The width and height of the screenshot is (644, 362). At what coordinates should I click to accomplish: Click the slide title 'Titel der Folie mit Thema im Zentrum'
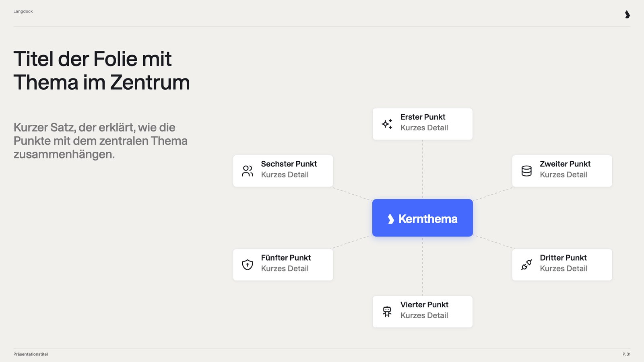point(101,70)
